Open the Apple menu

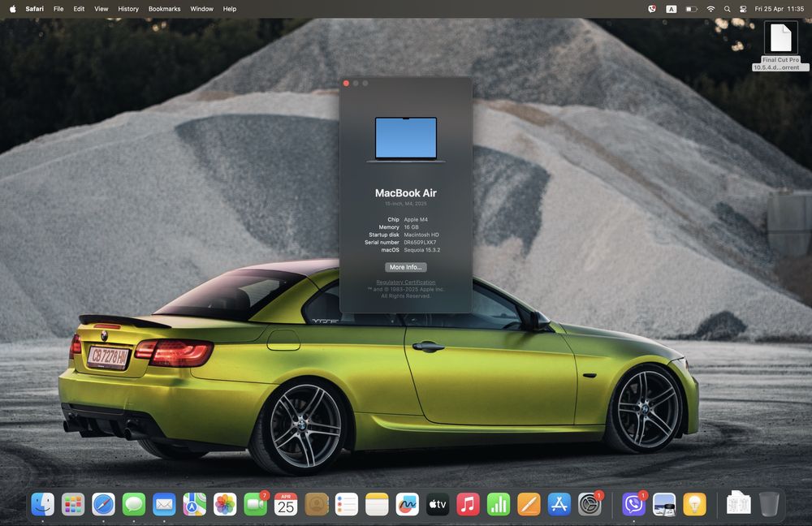point(12,9)
